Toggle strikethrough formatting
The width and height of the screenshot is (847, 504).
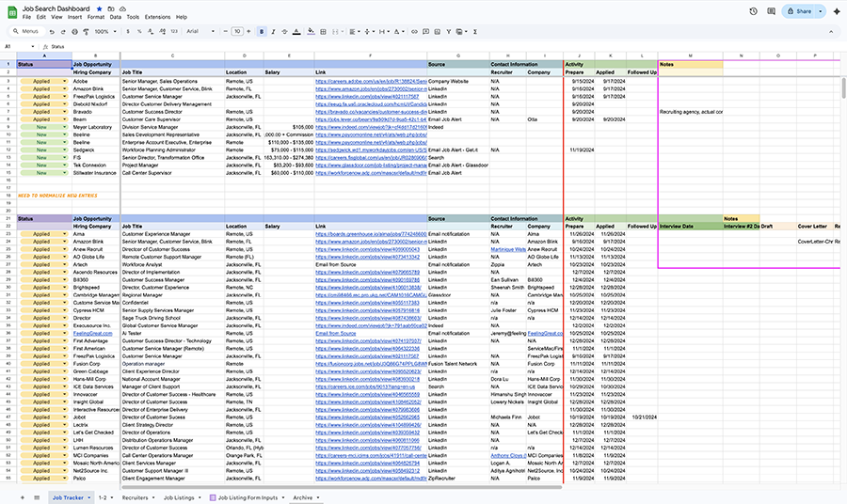click(x=284, y=32)
